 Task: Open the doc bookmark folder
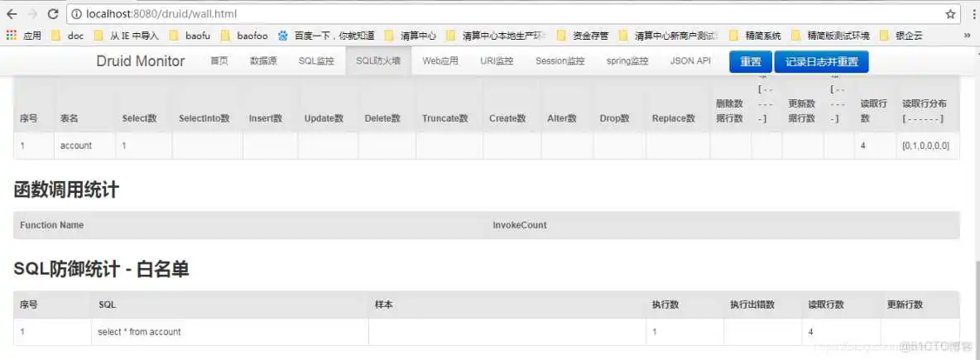click(x=67, y=36)
